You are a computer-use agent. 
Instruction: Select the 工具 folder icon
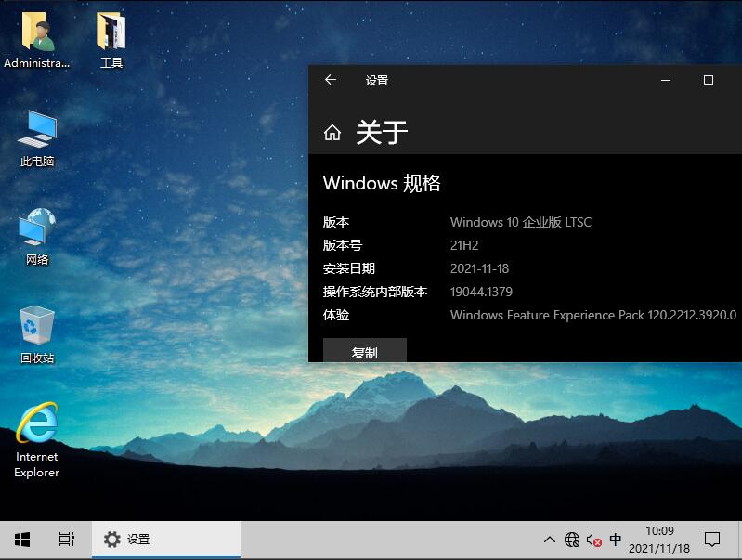click(111, 33)
